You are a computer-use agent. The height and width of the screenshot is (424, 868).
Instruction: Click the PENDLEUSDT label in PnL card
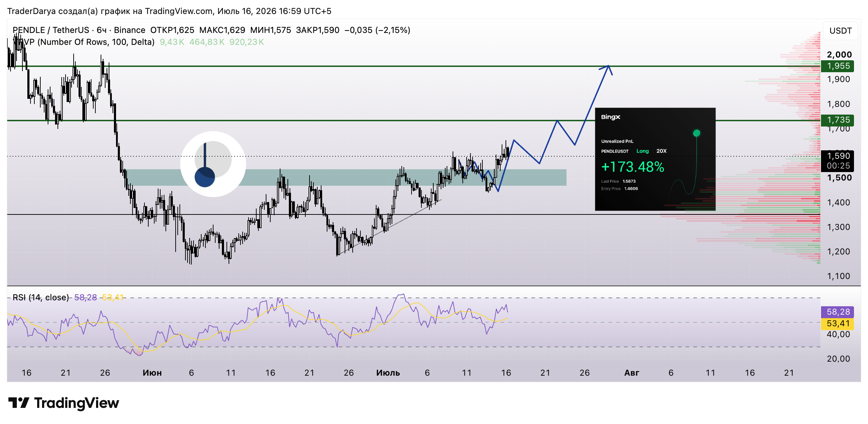(615, 151)
